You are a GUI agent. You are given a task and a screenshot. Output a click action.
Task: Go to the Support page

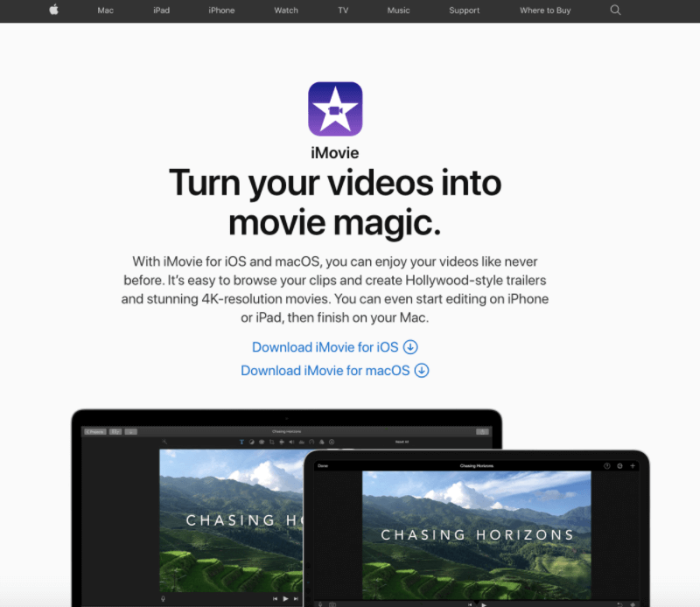click(465, 10)
